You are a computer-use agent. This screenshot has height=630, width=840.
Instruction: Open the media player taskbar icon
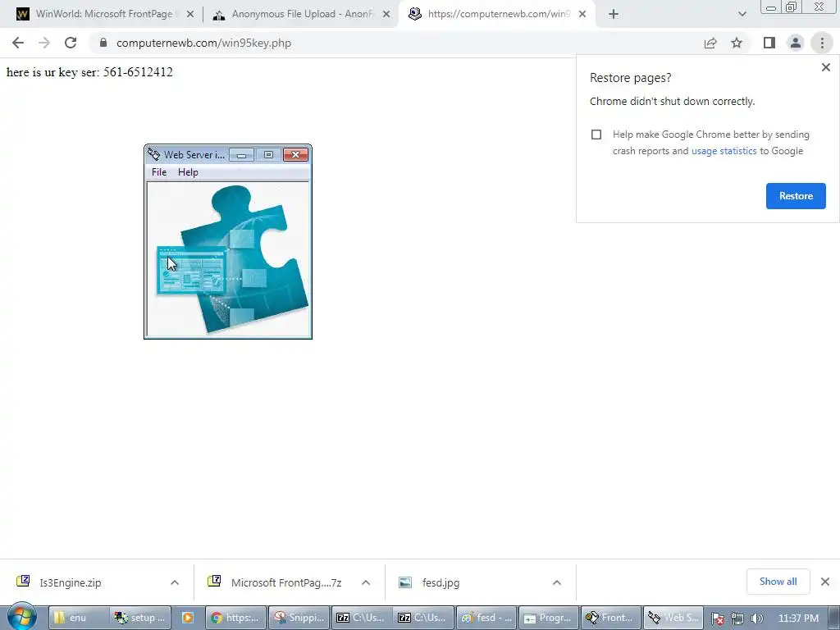188,618
